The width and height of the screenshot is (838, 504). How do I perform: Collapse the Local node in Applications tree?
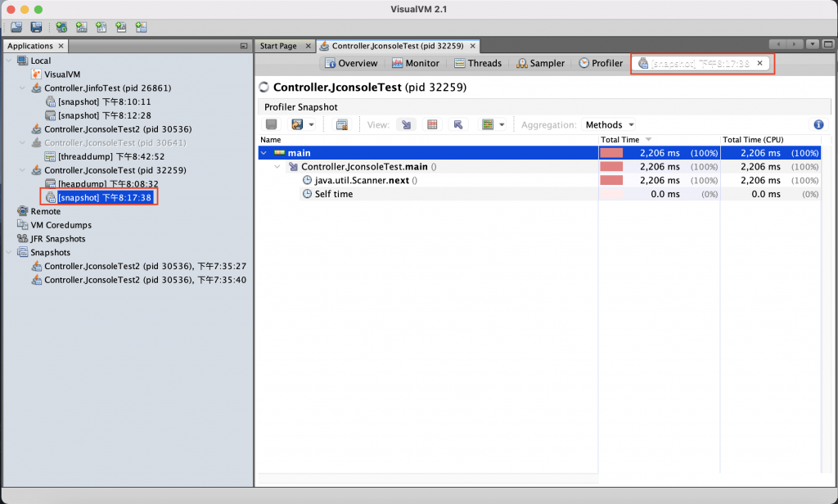click(x=8, y=61)
